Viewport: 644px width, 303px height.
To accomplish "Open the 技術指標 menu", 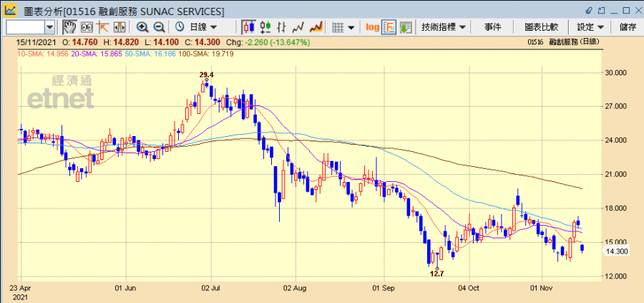I will (444, 27).
